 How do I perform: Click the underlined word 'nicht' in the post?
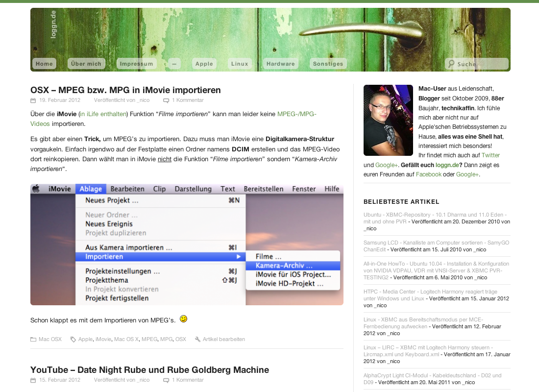pos(164,159)
